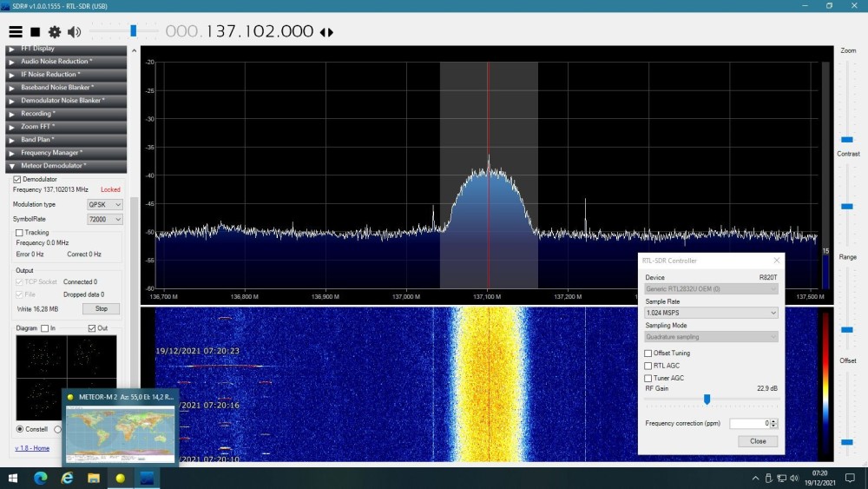Open the configuration gear icon

click(54, 32)
